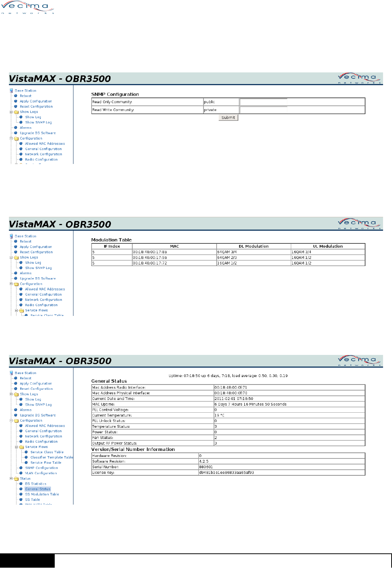Focus the Read Write Community input field
The height and width of the screenshot is (568, 392).
(x=263, y=110)
